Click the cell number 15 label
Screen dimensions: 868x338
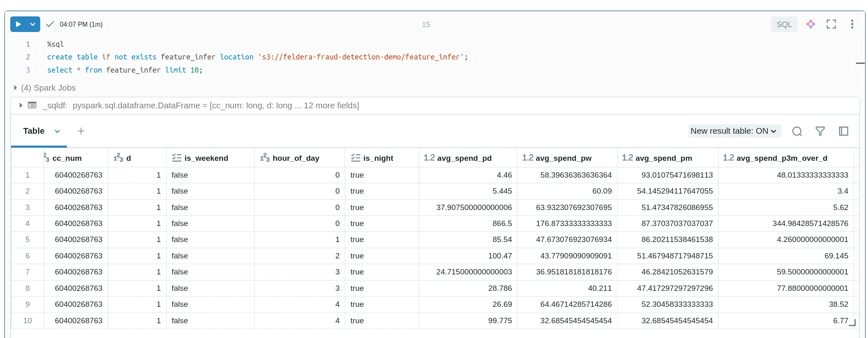click(426, 25)
